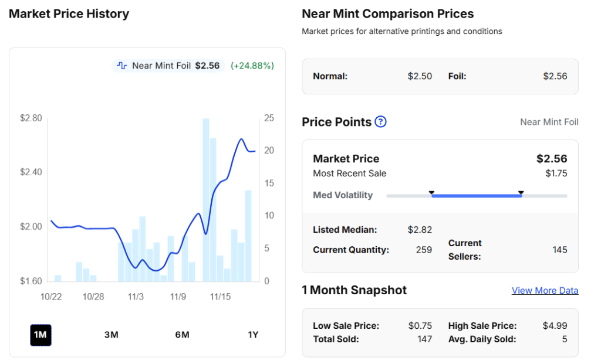The image size is (601, 364).
Task: Click the line chart icon beside Near Mint Foil
Action: (x=122, y=66)
